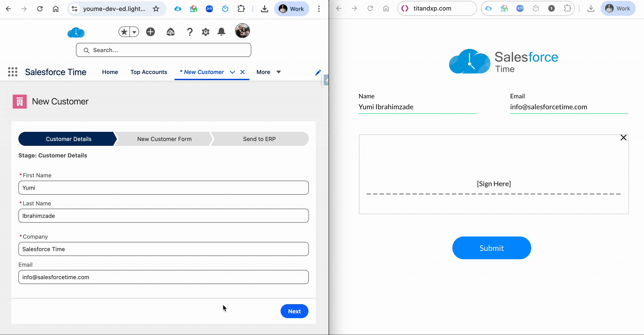This screenshot has height=335, width=644.
Task: Open the Extensions puzzle icon in left browser
Action: point(241,9)
